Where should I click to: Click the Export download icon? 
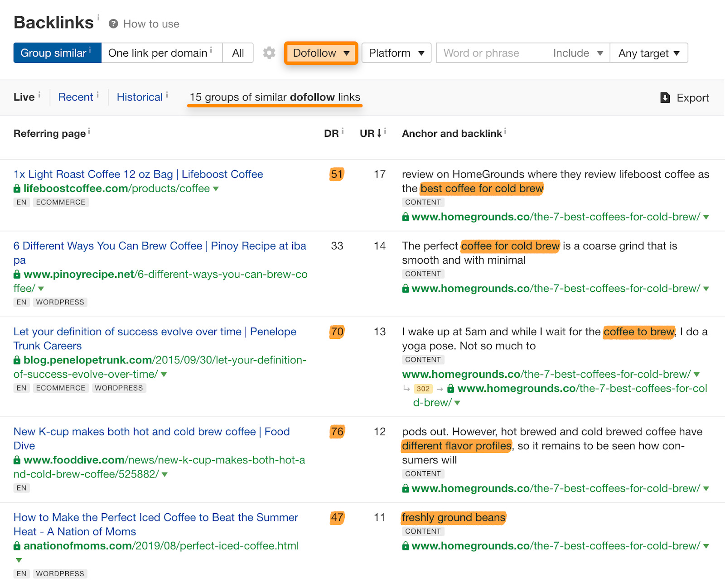click(665, 98)
